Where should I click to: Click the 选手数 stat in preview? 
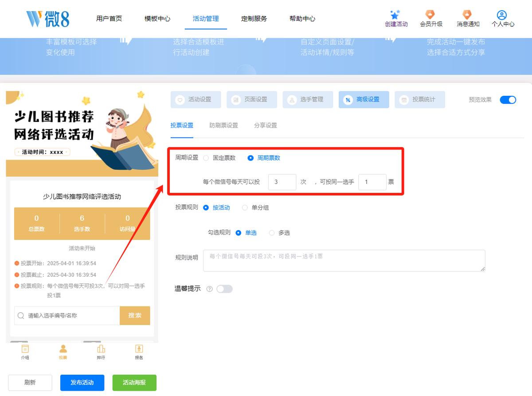82,223
